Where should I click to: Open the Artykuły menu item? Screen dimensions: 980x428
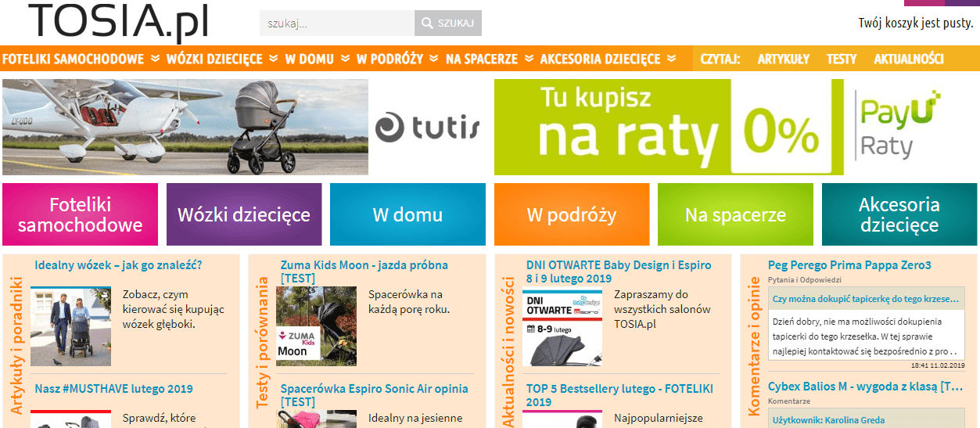pos(783,59)
